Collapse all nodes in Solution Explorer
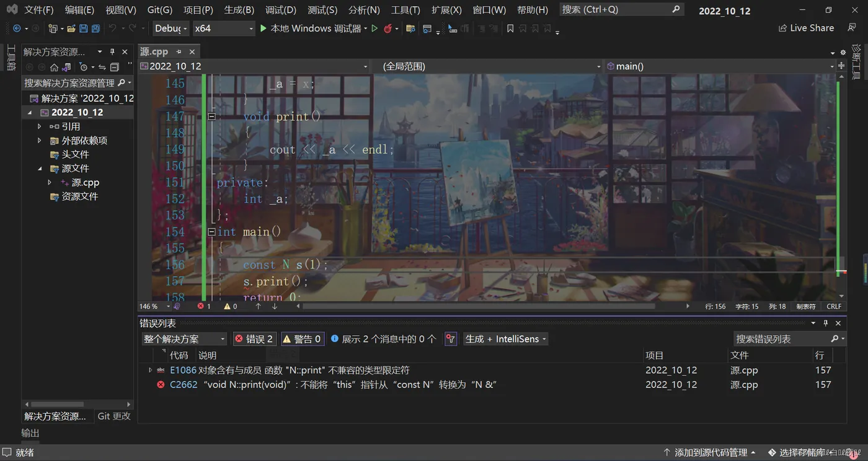Viewport: 868px width, 461px height. (114, 67)
